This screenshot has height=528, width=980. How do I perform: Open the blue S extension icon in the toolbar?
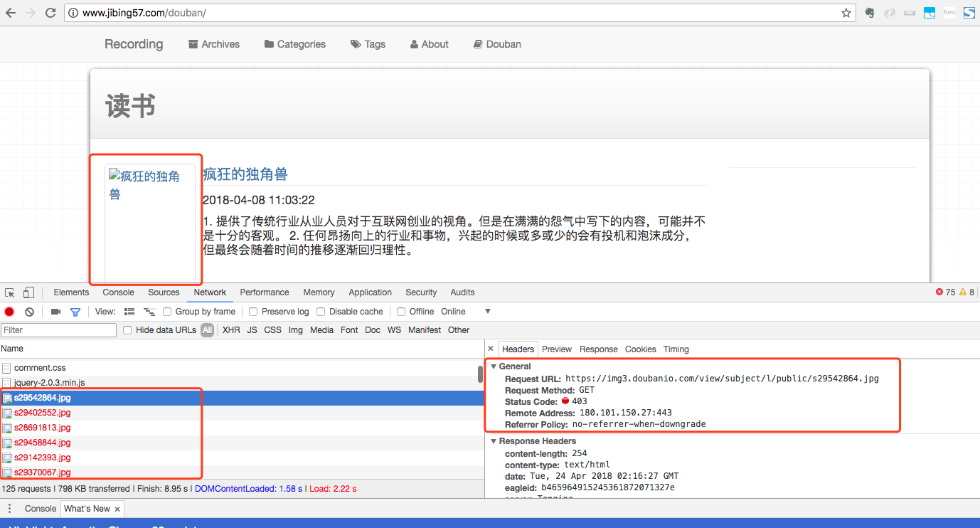[969, 13]
